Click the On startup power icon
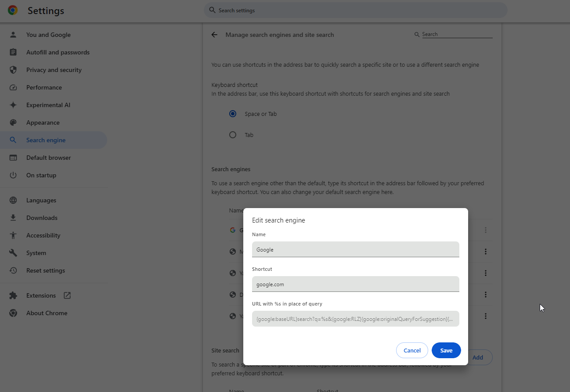Screen dimensions: 570x392 tap(13, 175)
